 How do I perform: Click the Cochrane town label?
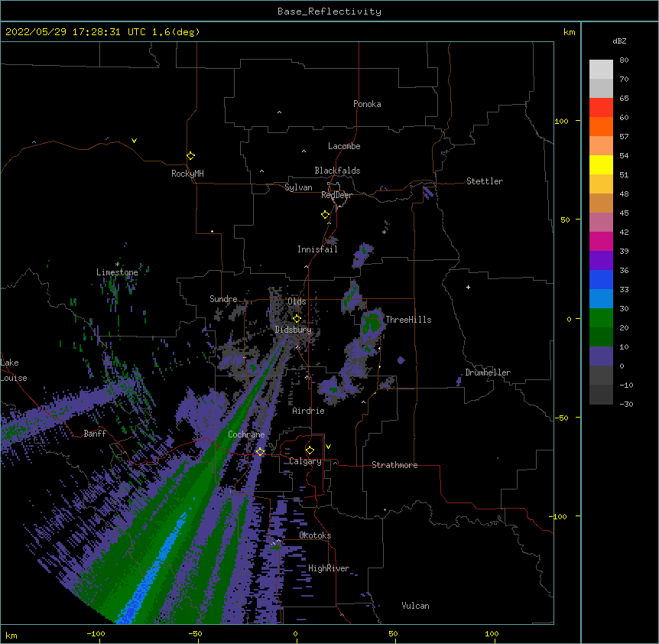point(246,434)
